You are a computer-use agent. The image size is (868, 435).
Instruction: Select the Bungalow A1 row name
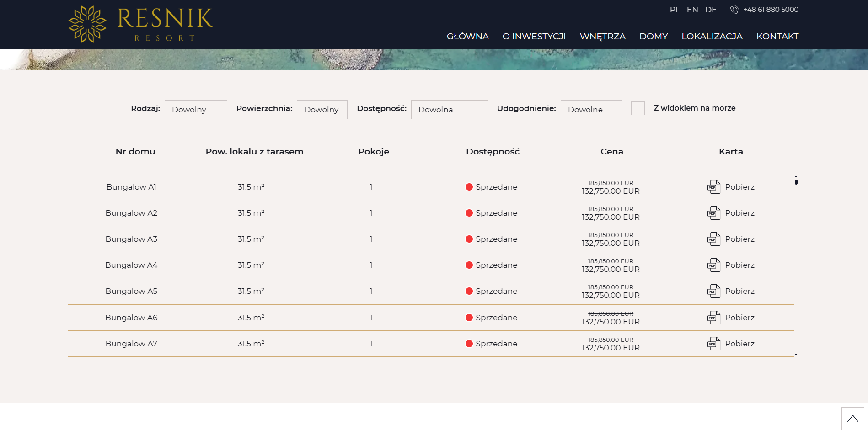click(x=131, y=187)
